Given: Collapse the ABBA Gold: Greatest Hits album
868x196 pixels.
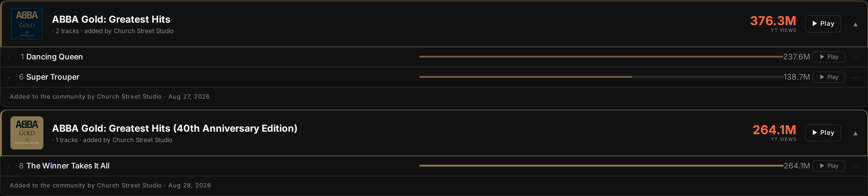Looking at the screenshot, I should [855, 24].
